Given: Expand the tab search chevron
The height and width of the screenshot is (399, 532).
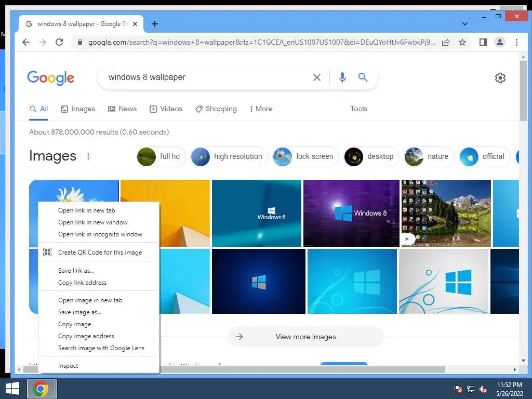Looking at the screenshot, I should 465,24.
